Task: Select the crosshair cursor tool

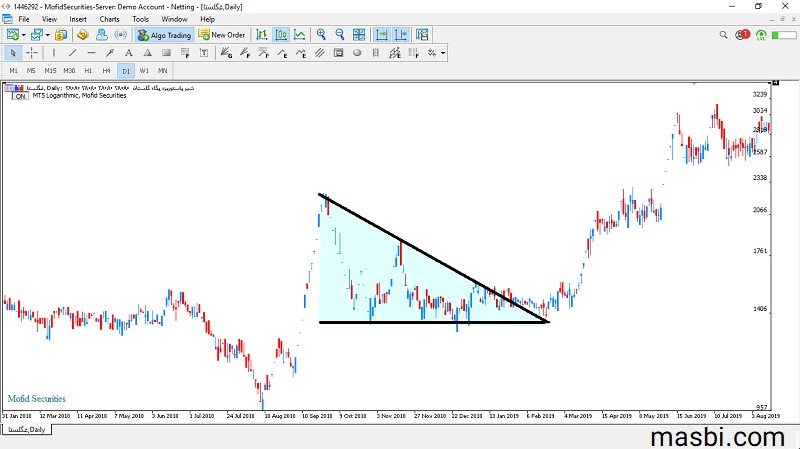Action: point(32,53)
